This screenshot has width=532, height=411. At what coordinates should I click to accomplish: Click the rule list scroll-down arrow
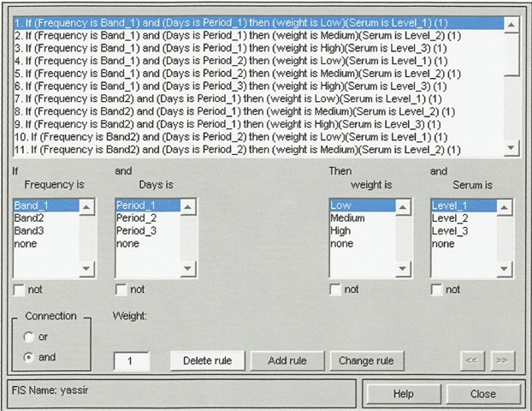point(511,148)
